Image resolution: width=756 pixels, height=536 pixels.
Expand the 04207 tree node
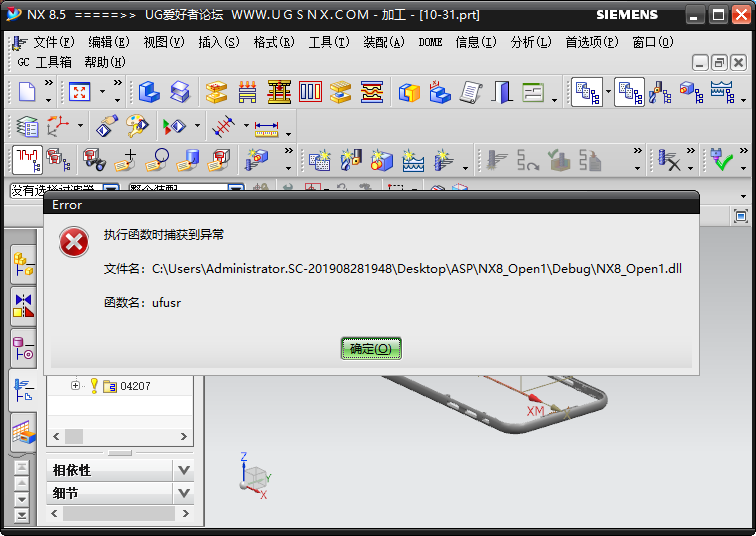click(x=75, y=386)
